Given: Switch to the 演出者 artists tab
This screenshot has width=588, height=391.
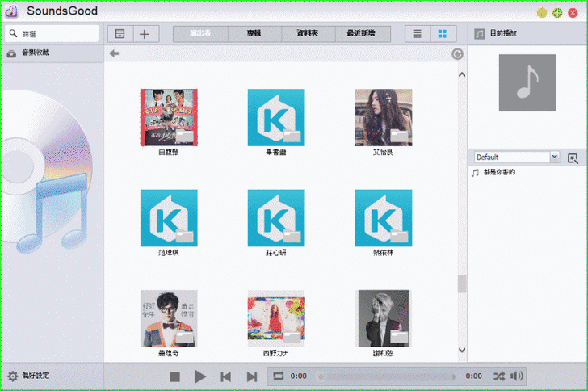Looking at the screenshot, I should (200, 33).
